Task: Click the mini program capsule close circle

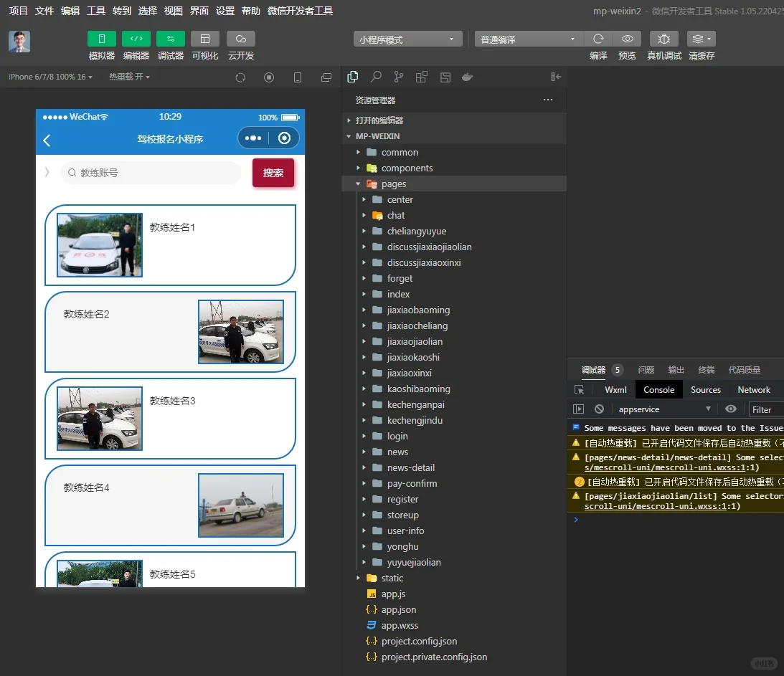Action: coord(285,138)
